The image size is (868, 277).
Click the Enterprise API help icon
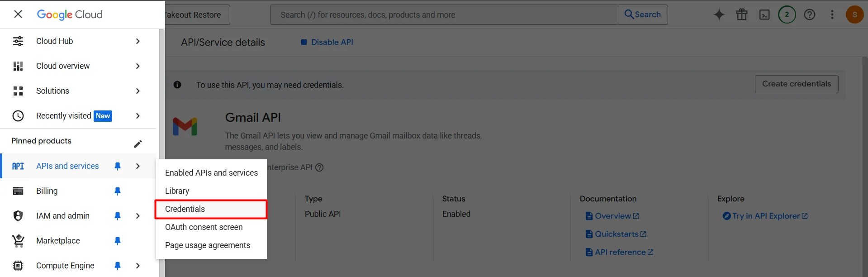[319, 167]
